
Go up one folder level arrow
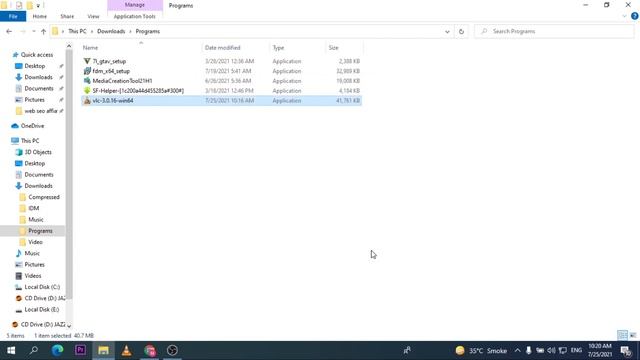point(43,31)
